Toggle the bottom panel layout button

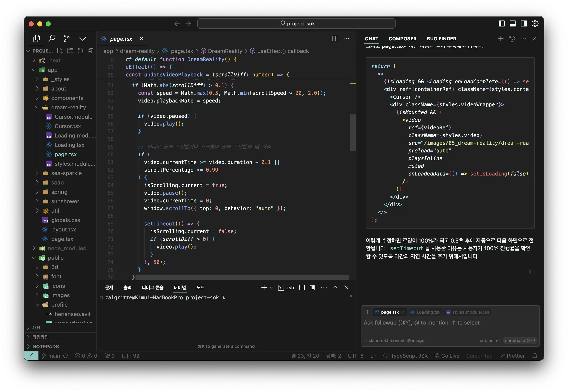(513, 23)
